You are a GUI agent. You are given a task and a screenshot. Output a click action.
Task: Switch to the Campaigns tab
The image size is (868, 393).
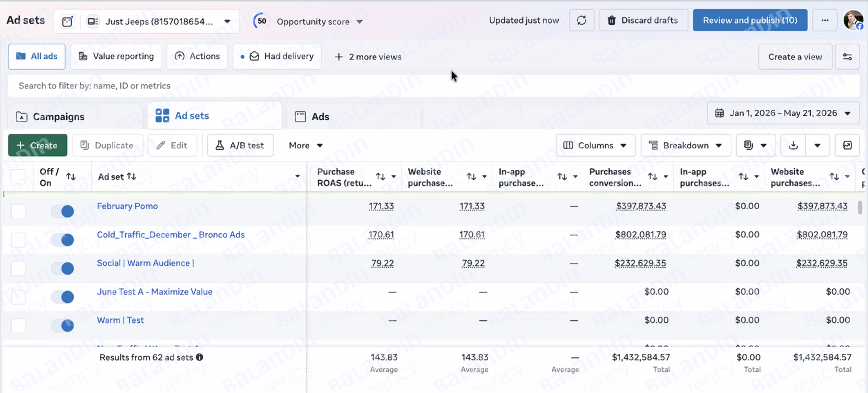pyautogui.click(x=50, y=117)
